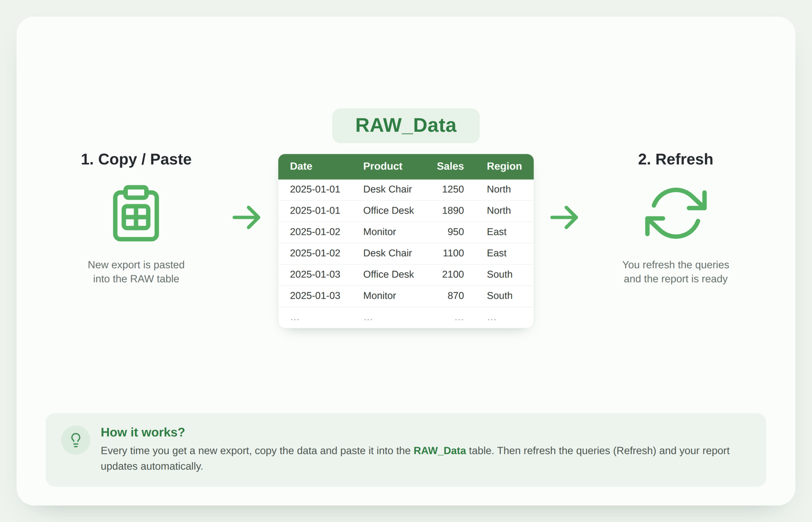Click the circular refresh arrows icon
This screenshot has height=522, width=812.
tap(675, 213)
